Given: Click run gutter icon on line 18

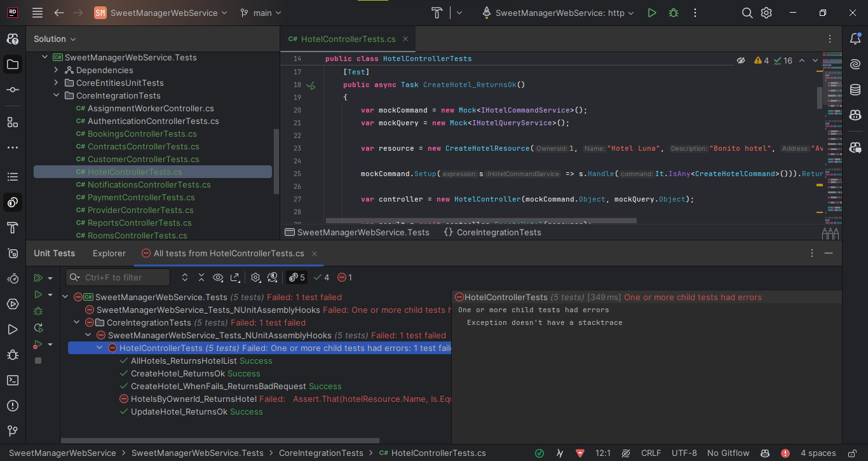Looking at the screenshot, I should tap(311, 85).
